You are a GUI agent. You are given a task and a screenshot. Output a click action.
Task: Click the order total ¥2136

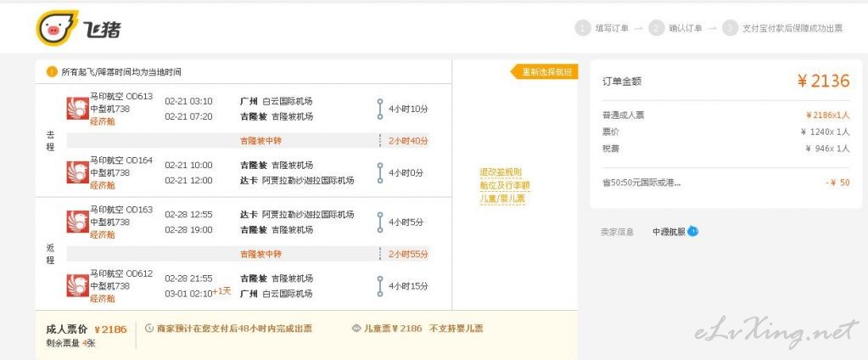tap(823, 82)
